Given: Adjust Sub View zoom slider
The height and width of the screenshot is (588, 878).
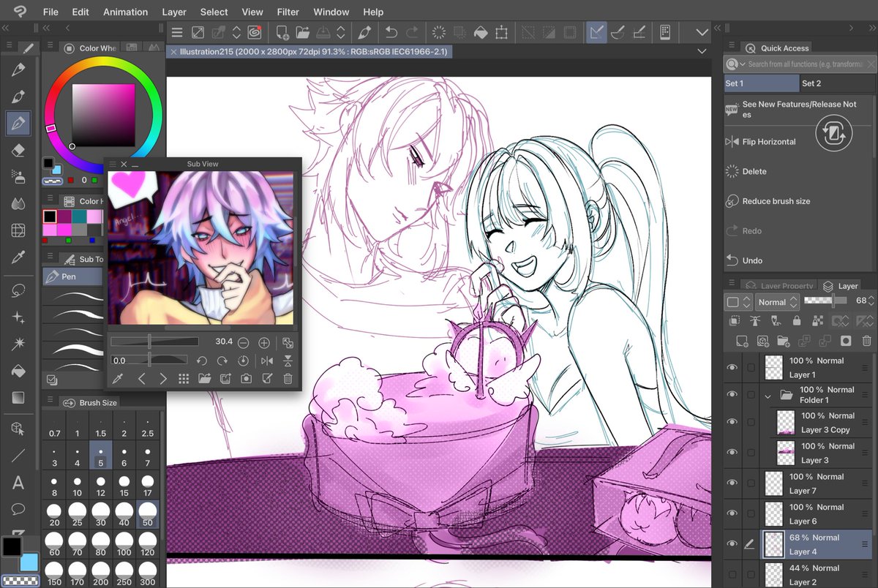Looking at the screenshot, I should tap(154, 342).
